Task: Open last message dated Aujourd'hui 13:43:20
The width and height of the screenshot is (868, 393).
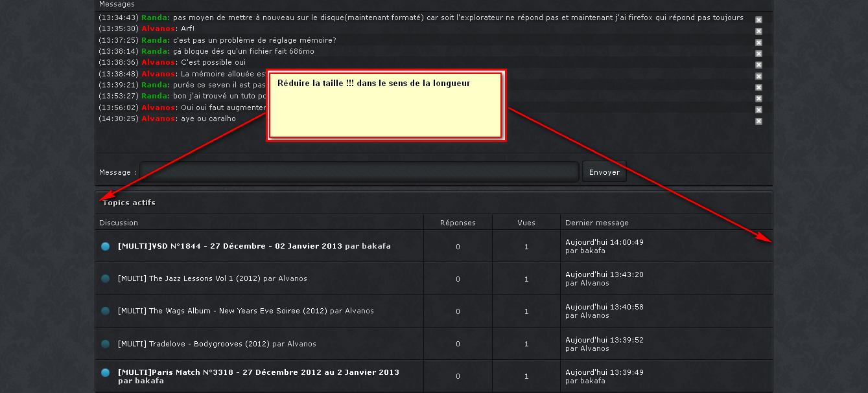Action: (604, 275)
